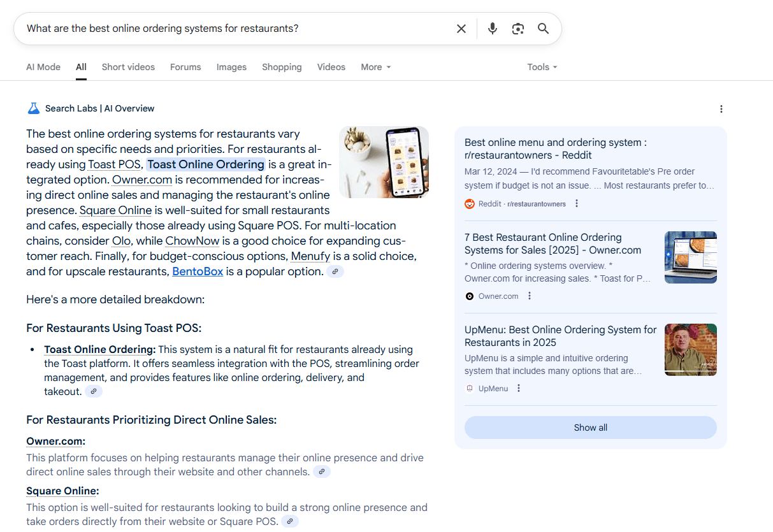The image size is (773, 532).
Task: Click the source link chip after BentoBox paragraph
Action: point(335,272)
